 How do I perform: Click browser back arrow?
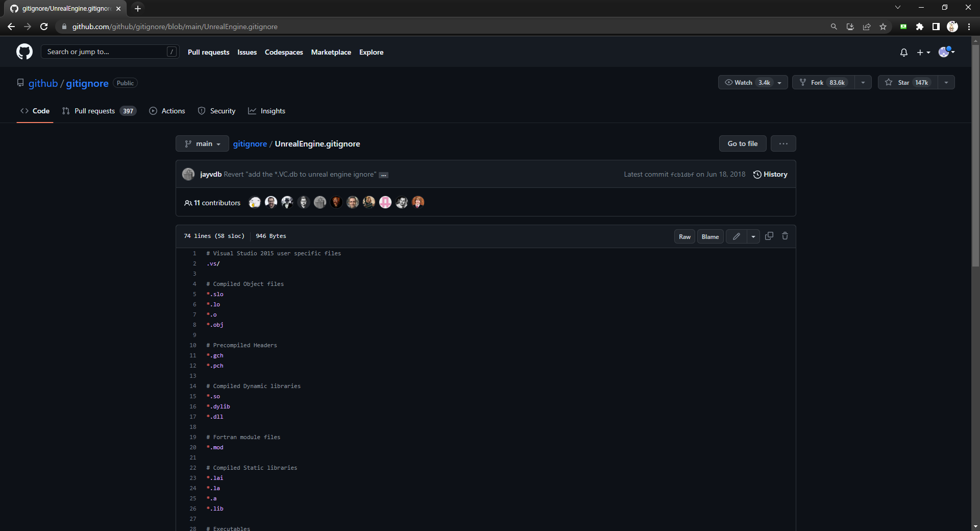(11, 27)
